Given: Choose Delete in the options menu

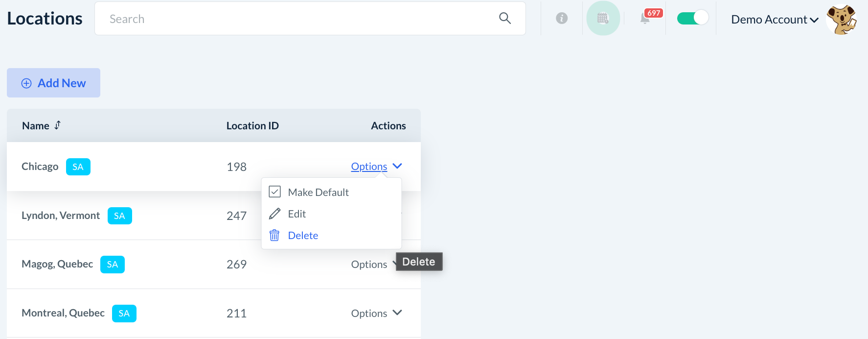Looking at the screenshot, I should pyautogui.click(x=303, y=236).
